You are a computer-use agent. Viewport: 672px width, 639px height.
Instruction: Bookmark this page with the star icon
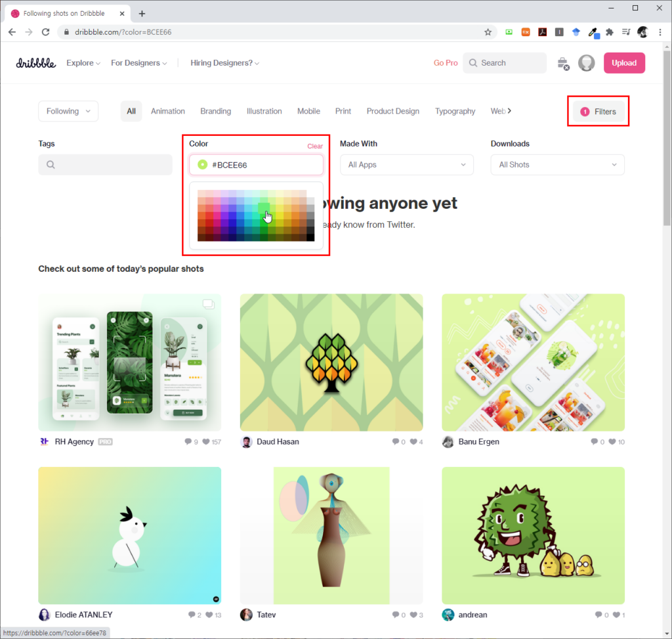[488, 32]
